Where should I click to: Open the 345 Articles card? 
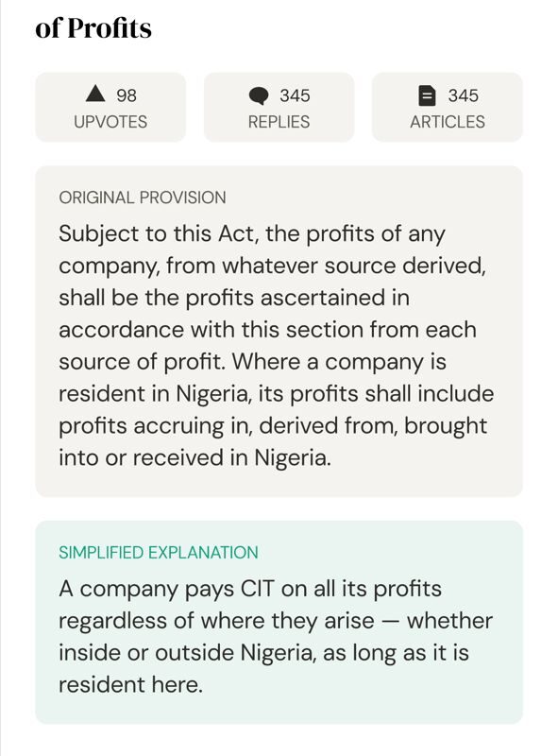(448, 107)
